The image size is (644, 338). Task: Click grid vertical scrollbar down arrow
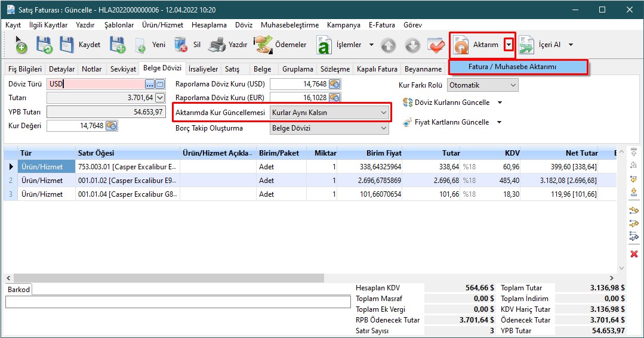click(621, 268)
